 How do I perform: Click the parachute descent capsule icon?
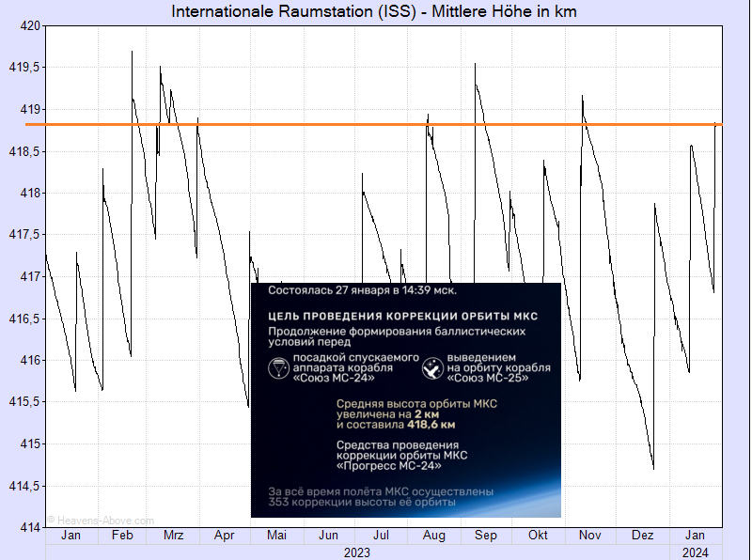pos(280,368)
